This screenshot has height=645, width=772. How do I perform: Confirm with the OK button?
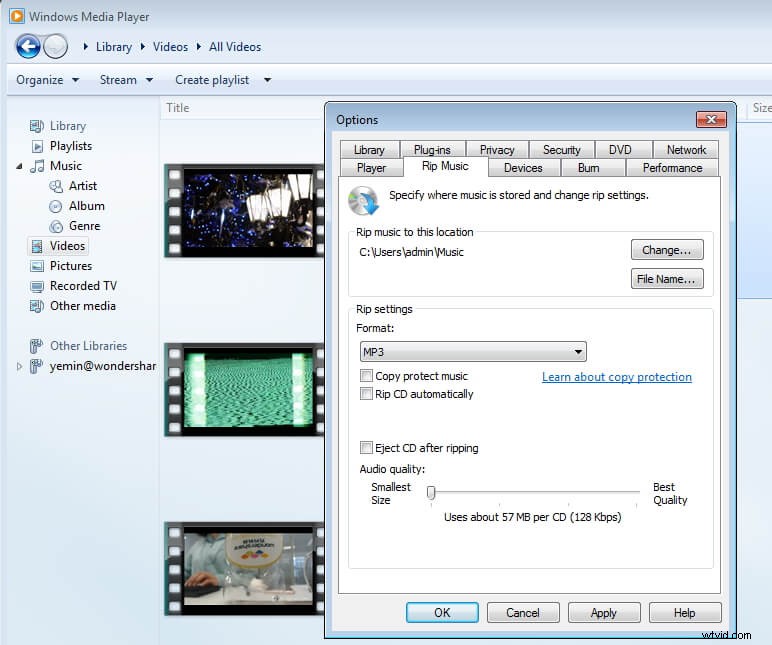coord(442,613)
